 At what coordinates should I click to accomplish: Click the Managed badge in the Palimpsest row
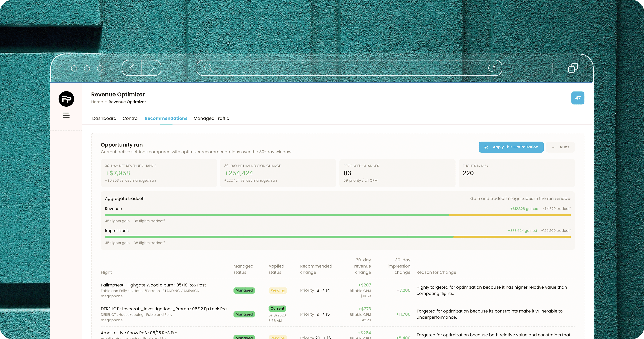[x=244, y=290]
